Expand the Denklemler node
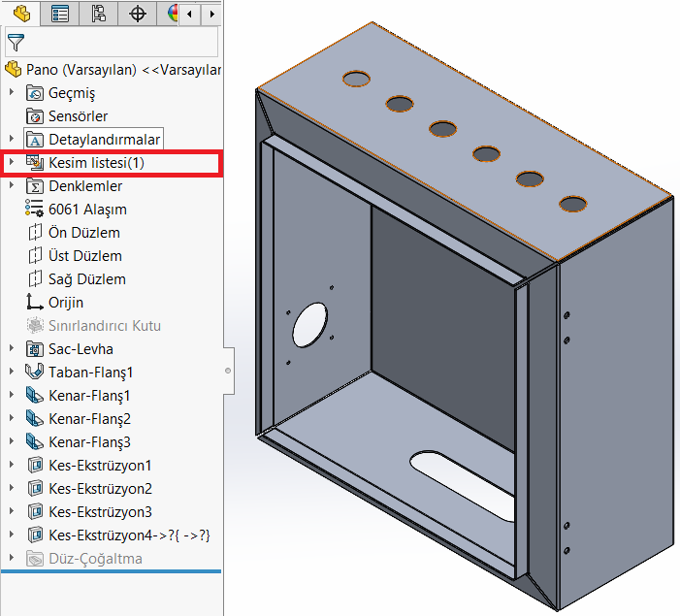Image resolution: width=680 pixels, height=616 pixels. (x=12, y=186)
